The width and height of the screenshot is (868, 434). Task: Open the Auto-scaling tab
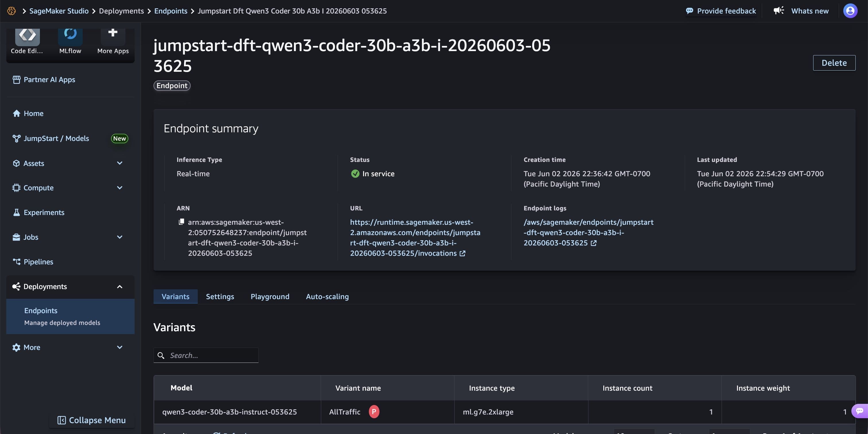[327, 297]
